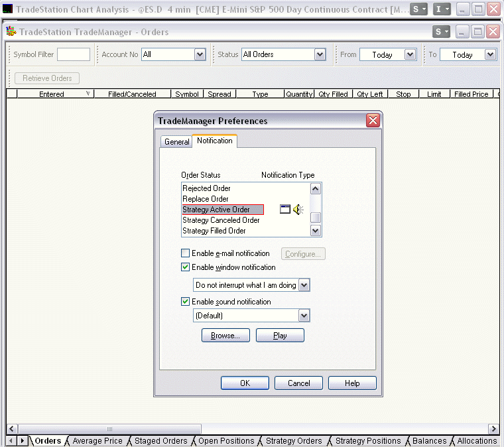Click the Order Status list scroll down arrow
The width and height of the screenshot is (504, 447).
click(316, 231)
